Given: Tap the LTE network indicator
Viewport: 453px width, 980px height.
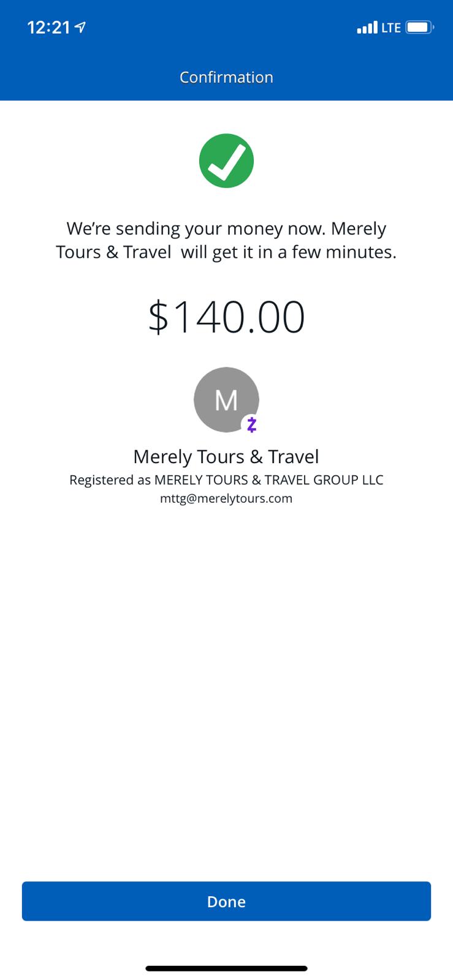Looking at the screenshot, I should tap(391, 28).
